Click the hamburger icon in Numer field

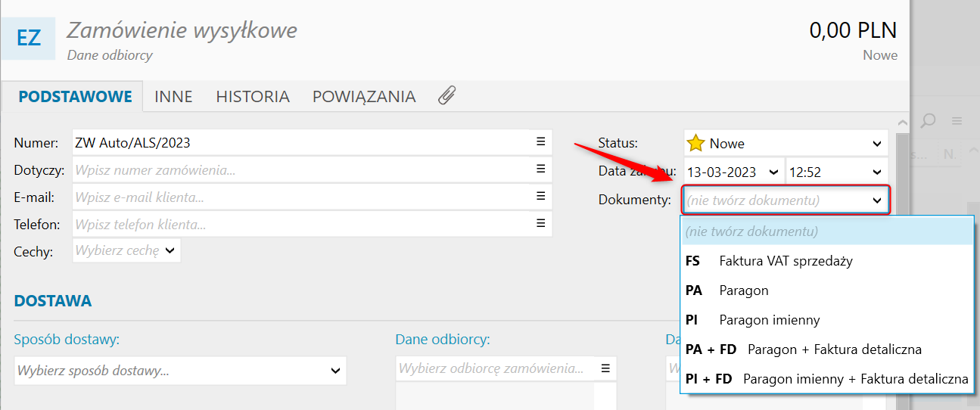[x=540, y=141]
